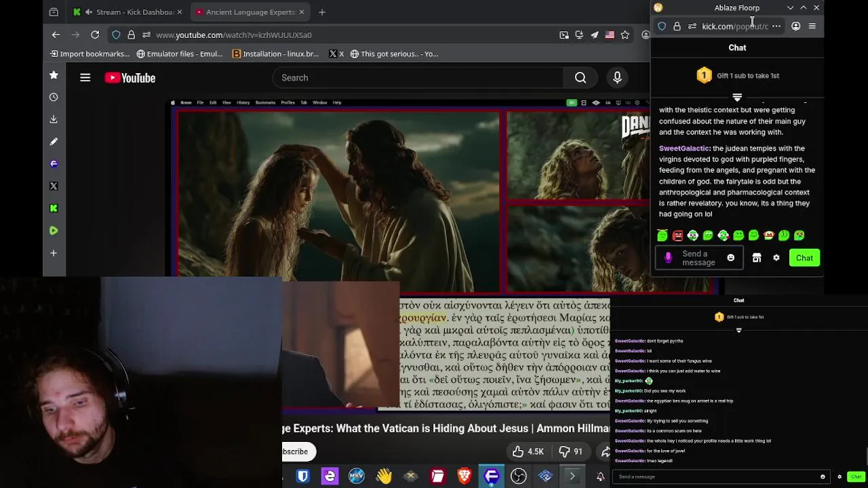
Task: Toggle picture-in-picture icon in address bar
Action: click(564, 35)
